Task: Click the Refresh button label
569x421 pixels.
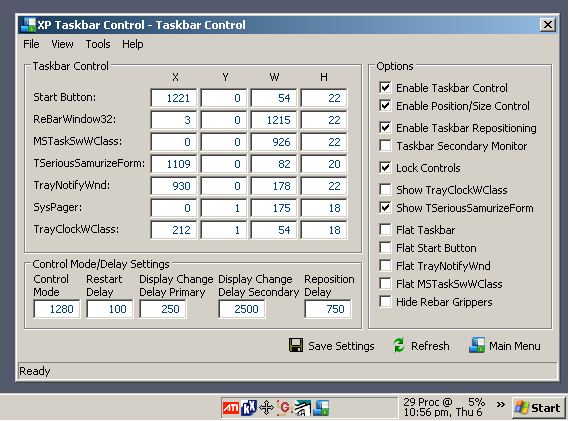Action: (x=430, y=346)
